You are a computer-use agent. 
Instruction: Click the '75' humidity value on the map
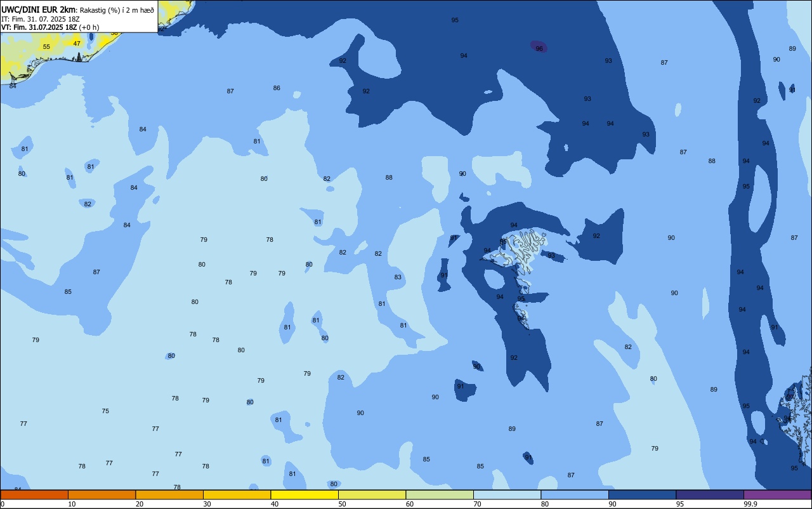click(x=105, y=411)
